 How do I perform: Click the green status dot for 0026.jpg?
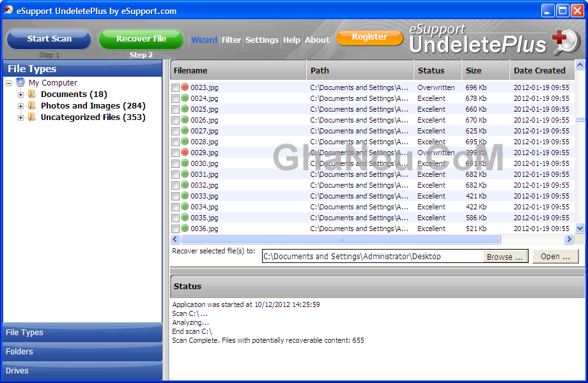pos(185,120)
